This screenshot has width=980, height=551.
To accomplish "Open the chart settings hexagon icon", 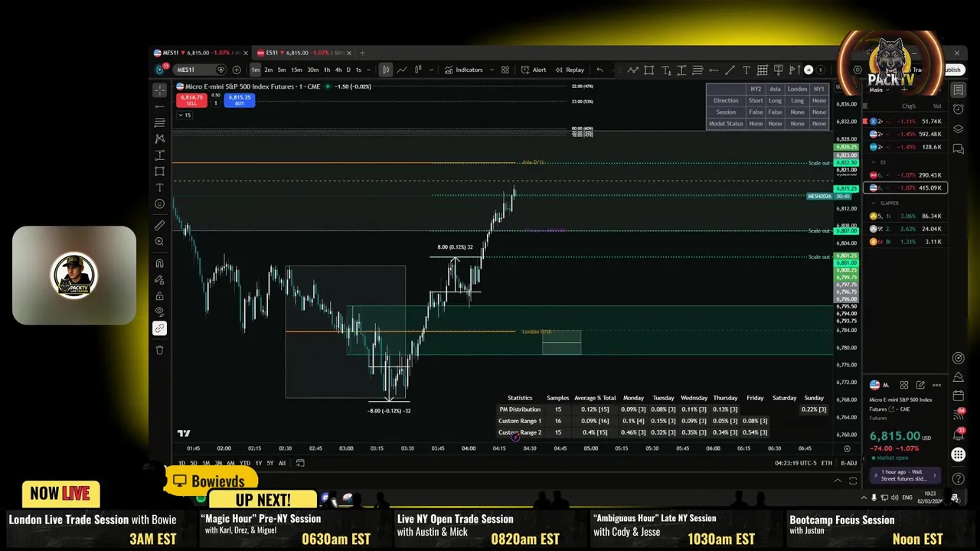I will point(857,70).
